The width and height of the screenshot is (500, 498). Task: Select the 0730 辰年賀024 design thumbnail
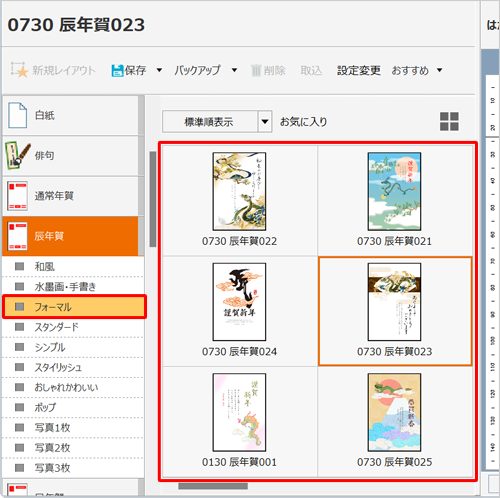(x=239, y=302)
